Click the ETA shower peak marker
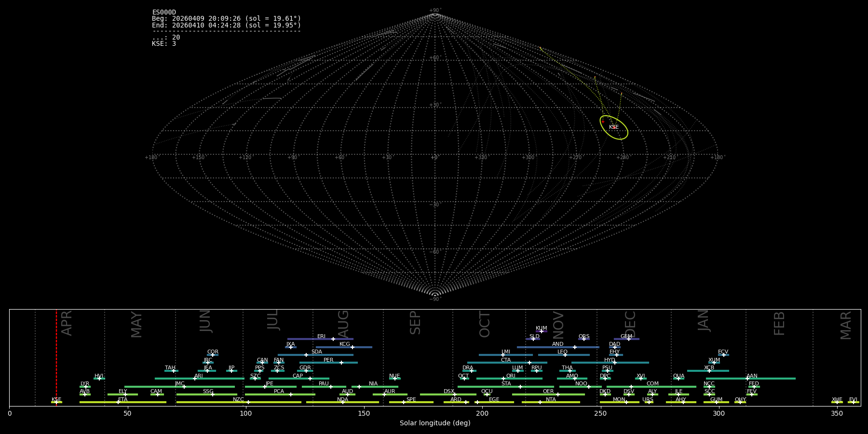Image resolution: width=868 pixels, height=434 pixels. (x=118, y=402)
